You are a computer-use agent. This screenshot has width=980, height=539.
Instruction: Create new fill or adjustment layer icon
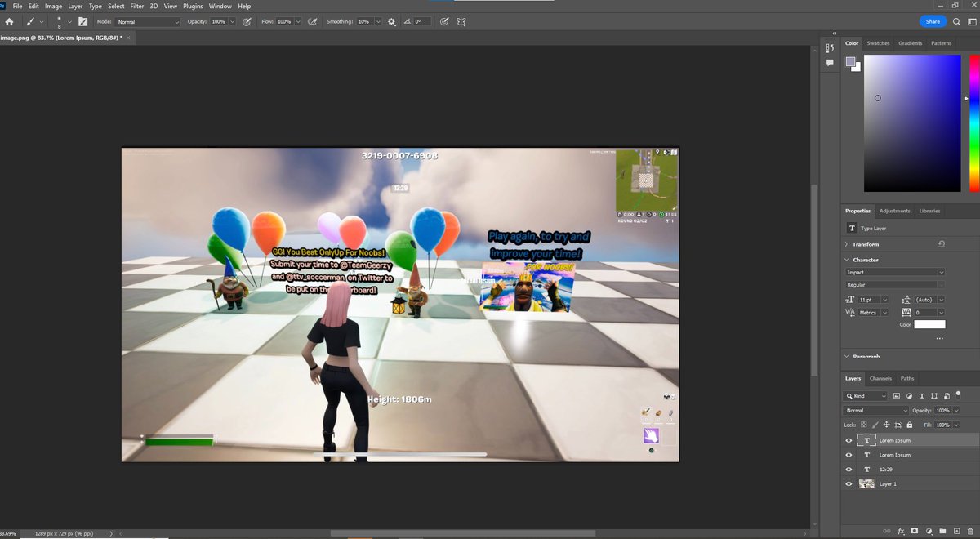coord(929,531)
